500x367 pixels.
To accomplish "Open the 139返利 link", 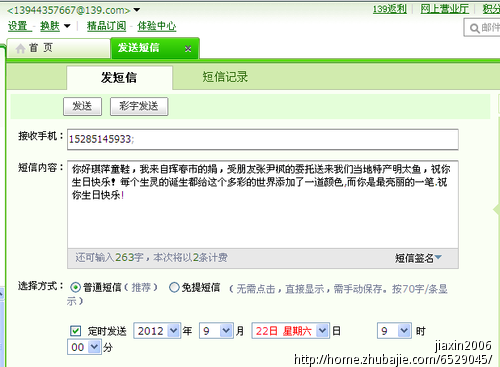I will tap(390, 9).
